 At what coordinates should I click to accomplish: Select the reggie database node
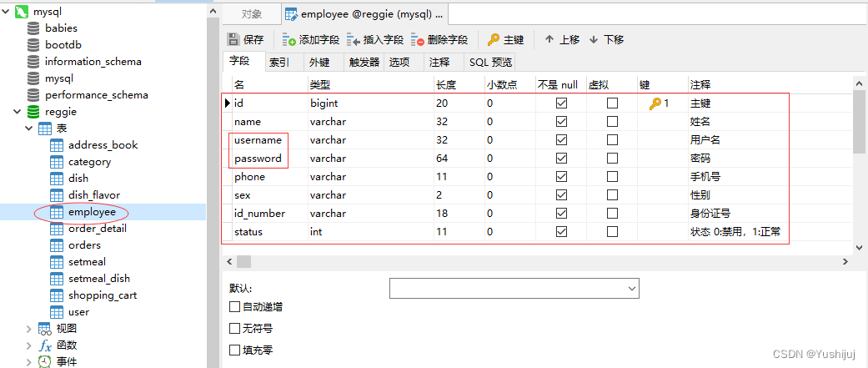click(x=60, y=111)
